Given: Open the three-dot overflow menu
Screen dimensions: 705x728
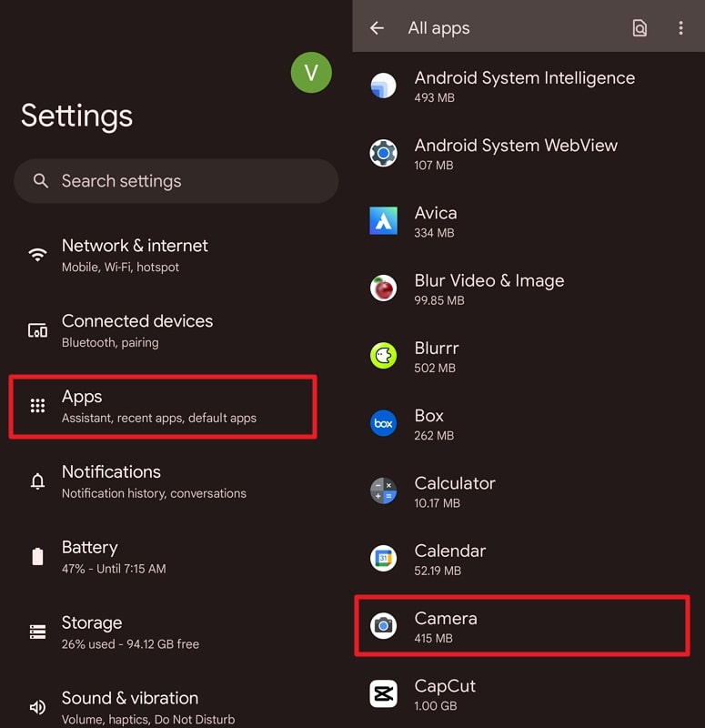Looking at the screenshot, I should click(x=680, y=28).
